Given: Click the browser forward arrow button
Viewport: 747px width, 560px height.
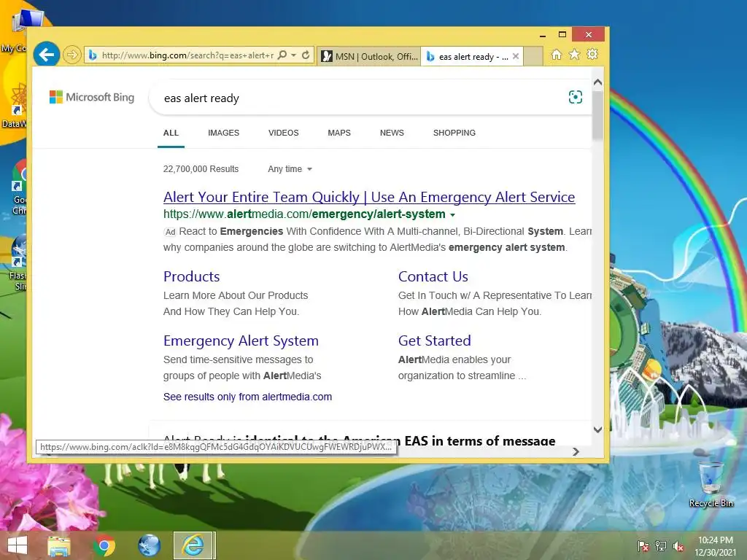Looking at the screenshot, I should coord(72,55).
